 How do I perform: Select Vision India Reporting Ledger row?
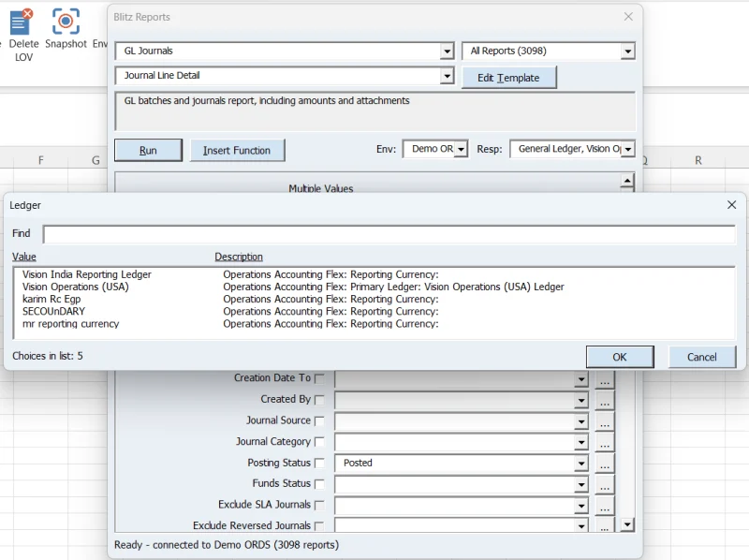pyautogui.click(x=374, y=274)
